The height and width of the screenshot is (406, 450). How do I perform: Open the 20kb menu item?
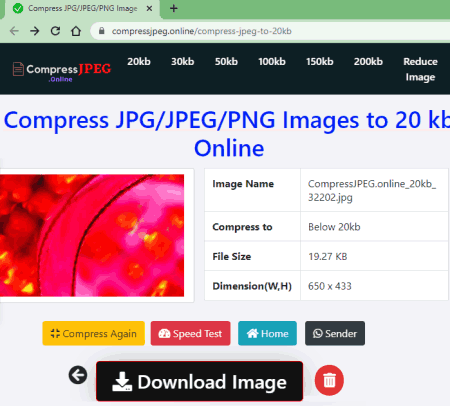tap(139, 62)
